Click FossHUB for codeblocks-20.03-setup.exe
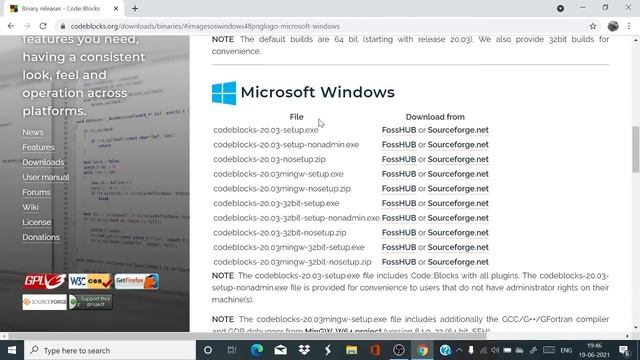The image size is (640, 360). pyautogui.click(x=399, y=130)
